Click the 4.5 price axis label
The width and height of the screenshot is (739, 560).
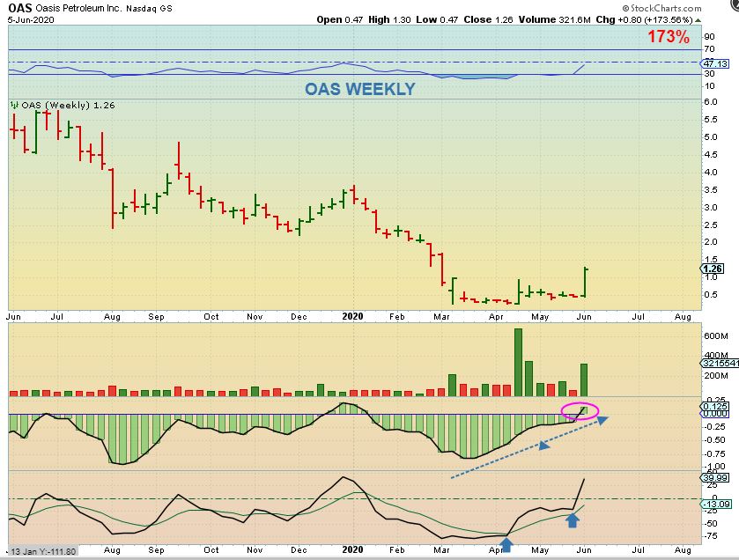711,154
